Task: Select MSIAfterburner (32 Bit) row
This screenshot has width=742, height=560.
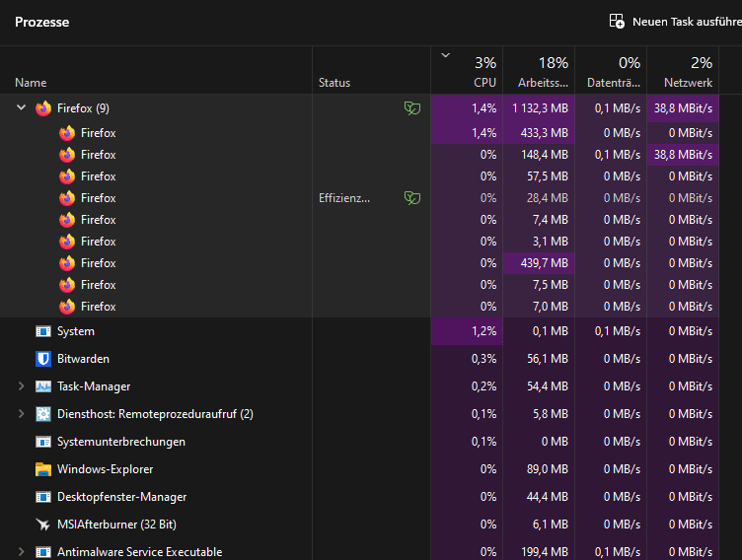Action: 359,525
